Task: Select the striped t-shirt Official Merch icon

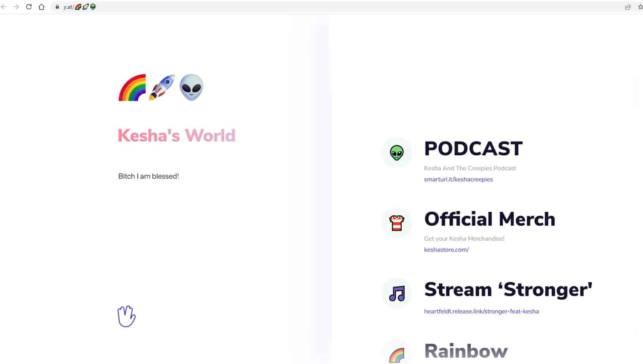Action: point(397,223)
